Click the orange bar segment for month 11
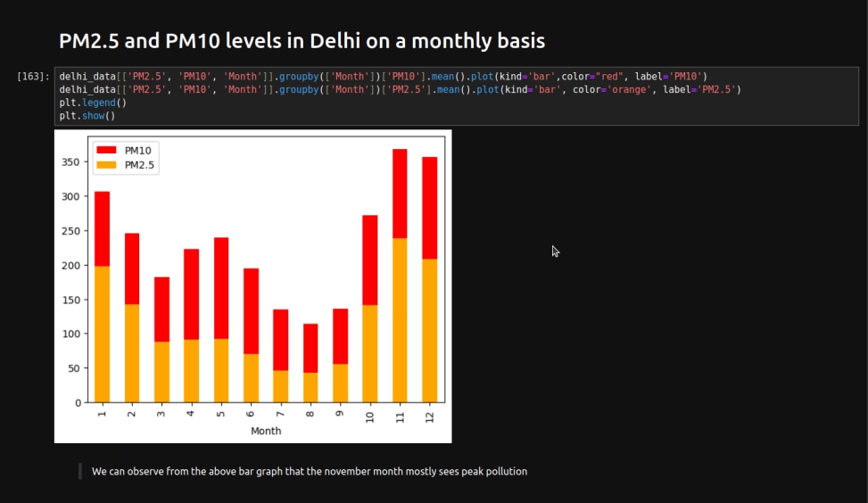This screenshot has height=503, width=868. (x=400, y=319)
